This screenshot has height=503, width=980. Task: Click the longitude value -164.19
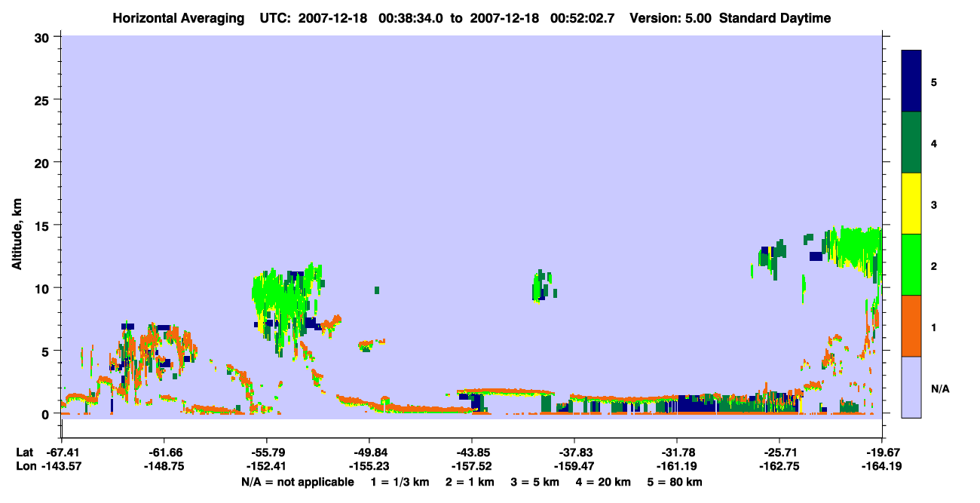880,466
